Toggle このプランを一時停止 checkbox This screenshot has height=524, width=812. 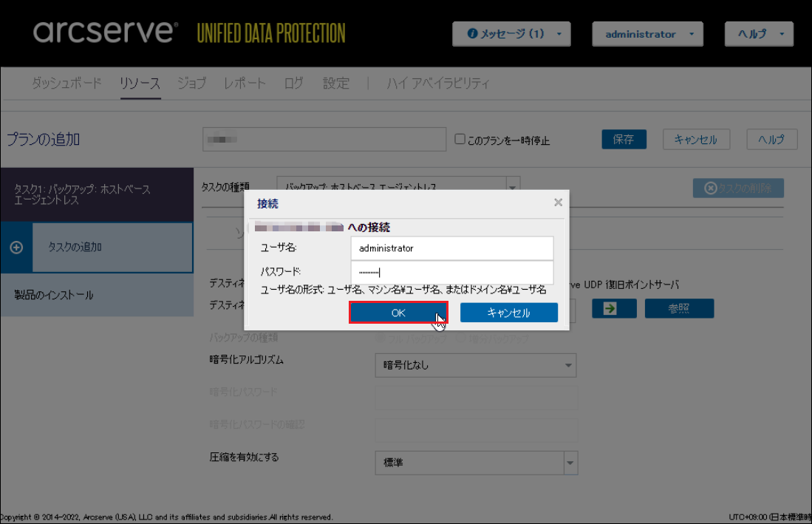point(460,139)
